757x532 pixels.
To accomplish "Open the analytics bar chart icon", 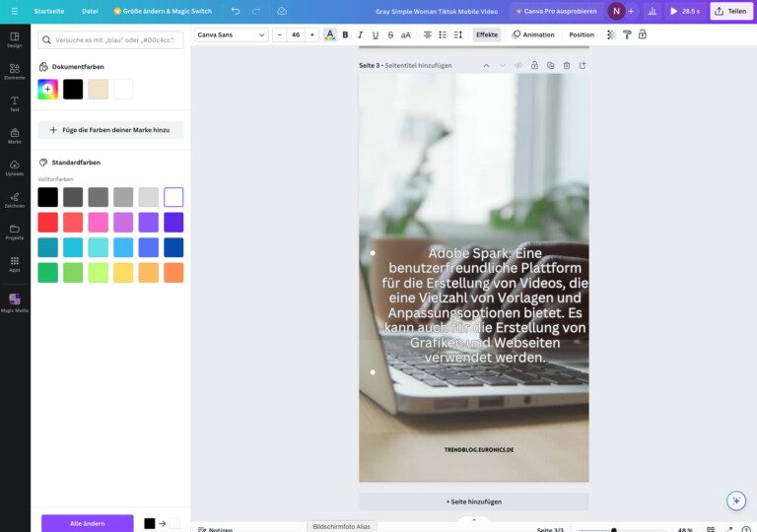I will click(x=652, y=11).
